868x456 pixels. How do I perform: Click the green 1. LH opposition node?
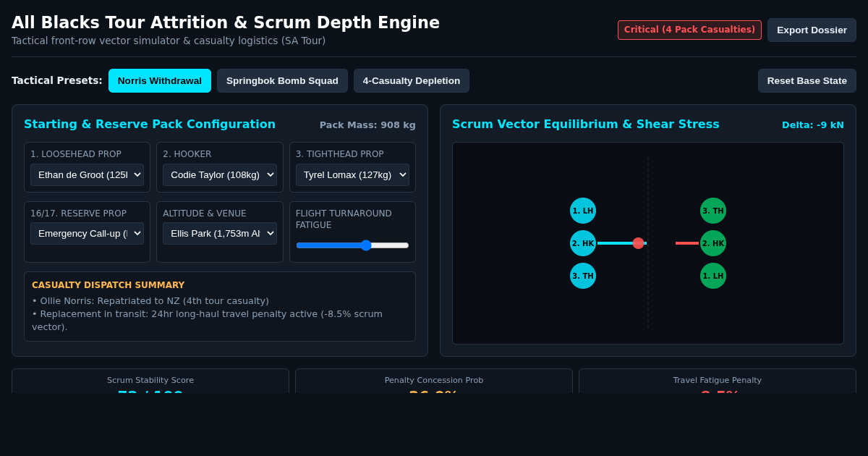click(x=713, y=276)
